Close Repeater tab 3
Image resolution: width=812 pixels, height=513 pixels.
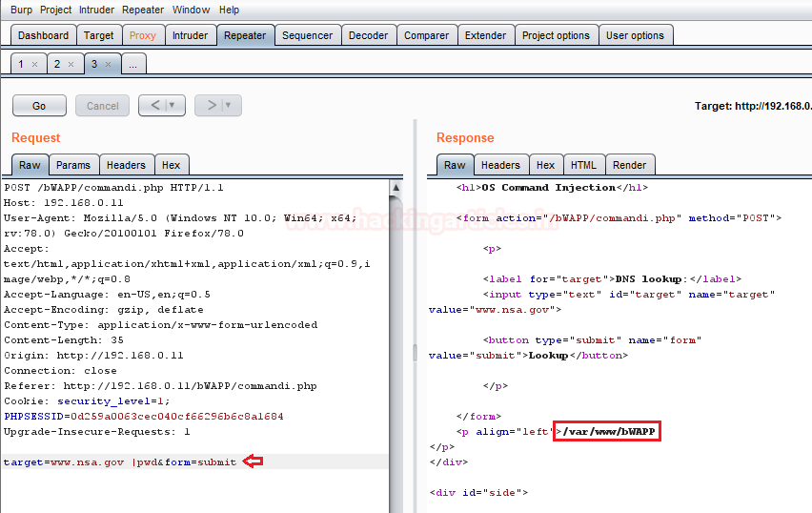tap(109, 64)
